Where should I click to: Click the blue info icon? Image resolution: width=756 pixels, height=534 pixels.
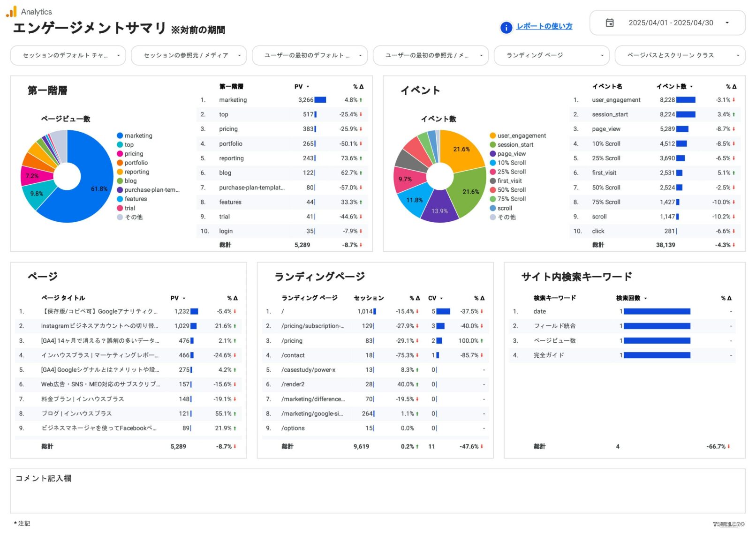[506, 28]
